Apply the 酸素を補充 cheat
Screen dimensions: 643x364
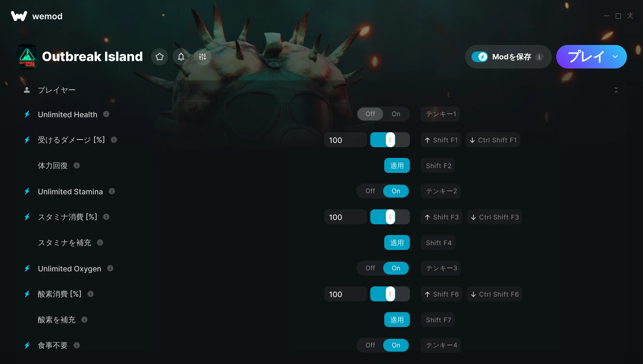[x=397, y=320]
